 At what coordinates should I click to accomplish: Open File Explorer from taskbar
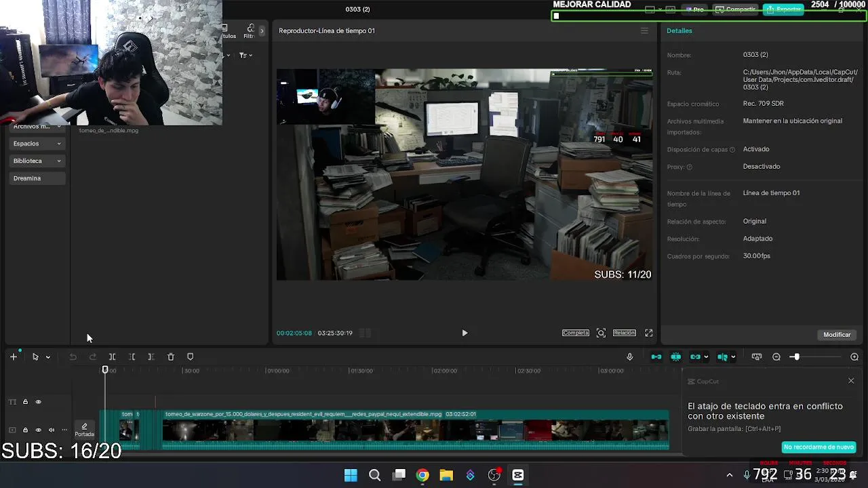click(446, 475)
